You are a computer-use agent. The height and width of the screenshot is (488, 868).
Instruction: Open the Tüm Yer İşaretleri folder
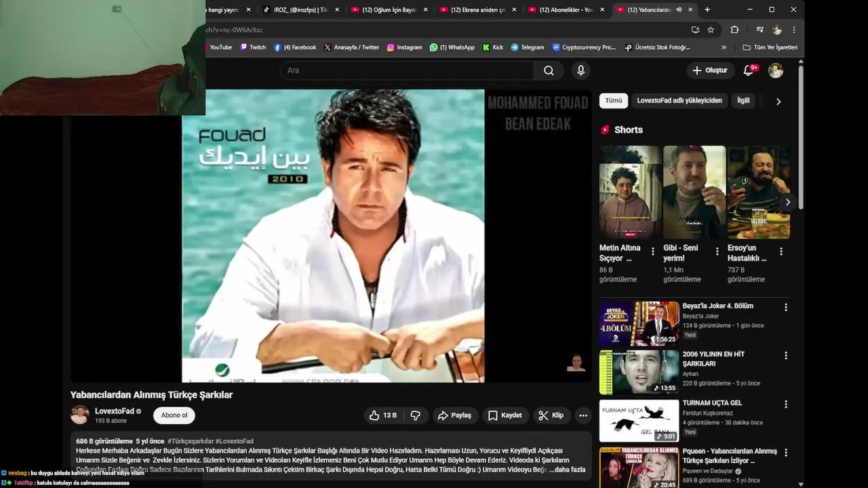pos(770,47)
